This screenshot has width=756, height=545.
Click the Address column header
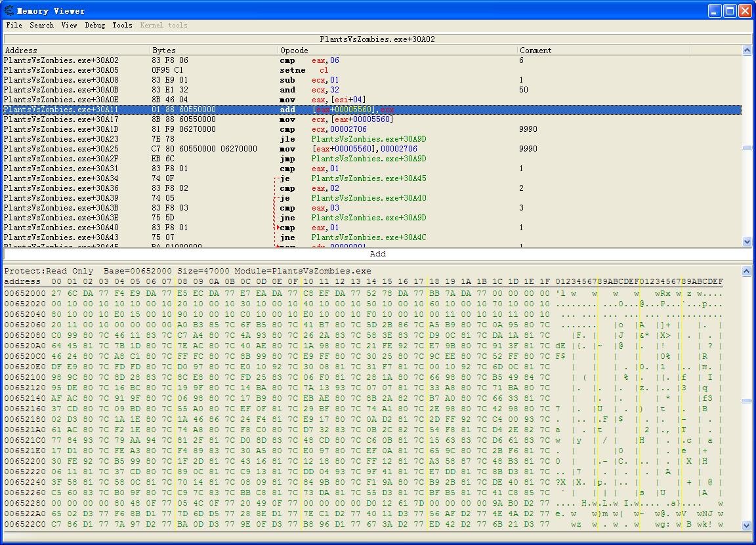pos(77,50)
